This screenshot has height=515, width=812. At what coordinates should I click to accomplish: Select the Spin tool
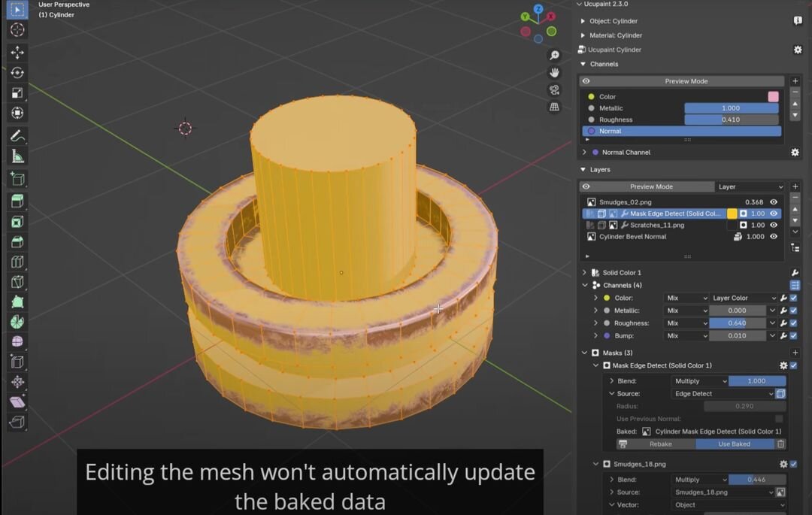pyautogui.click(x=17, y=322)
